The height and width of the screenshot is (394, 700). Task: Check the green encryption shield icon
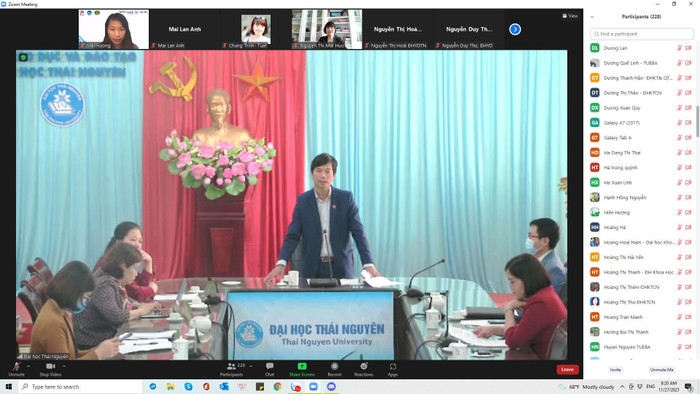click(23, 57)
